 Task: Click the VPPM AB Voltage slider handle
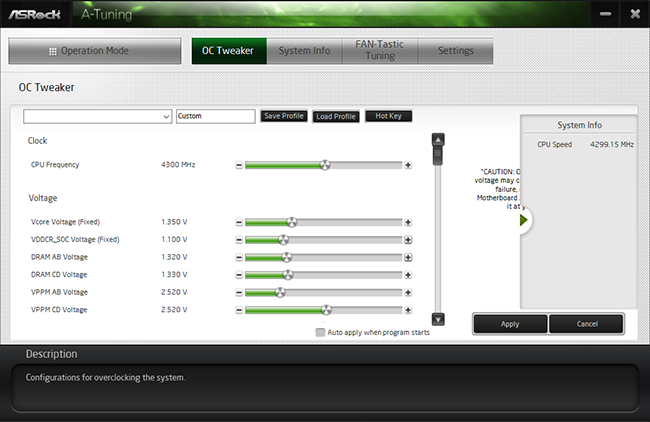[x=280, y=292]
